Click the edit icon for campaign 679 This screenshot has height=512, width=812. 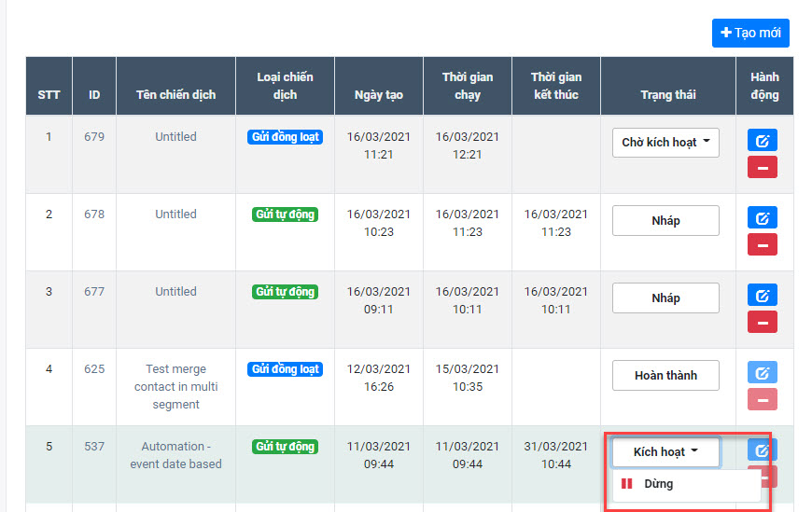click(762, 142)
